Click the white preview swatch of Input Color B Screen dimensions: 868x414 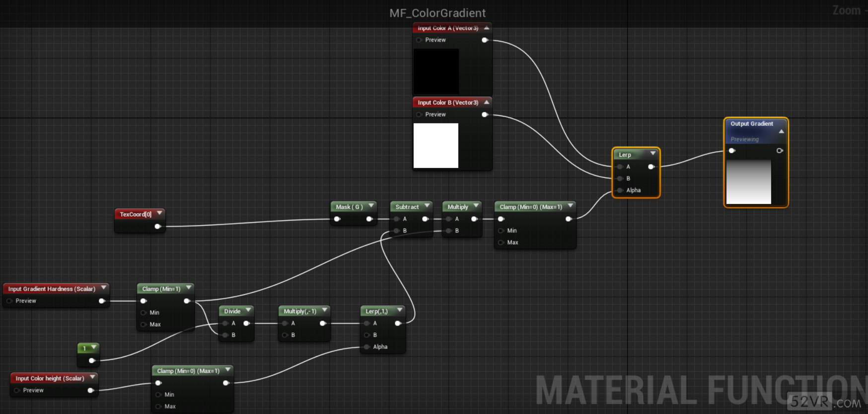[436, 146]
